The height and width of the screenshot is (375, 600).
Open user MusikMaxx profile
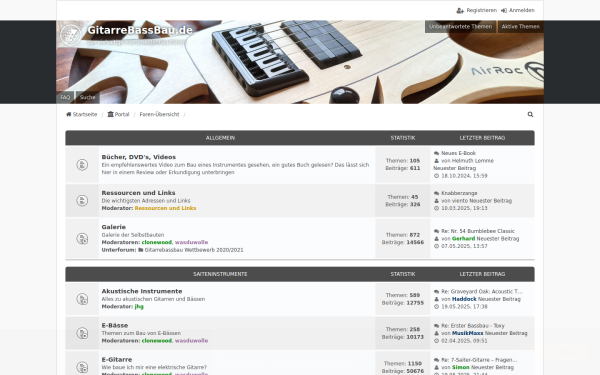(467, 333)
